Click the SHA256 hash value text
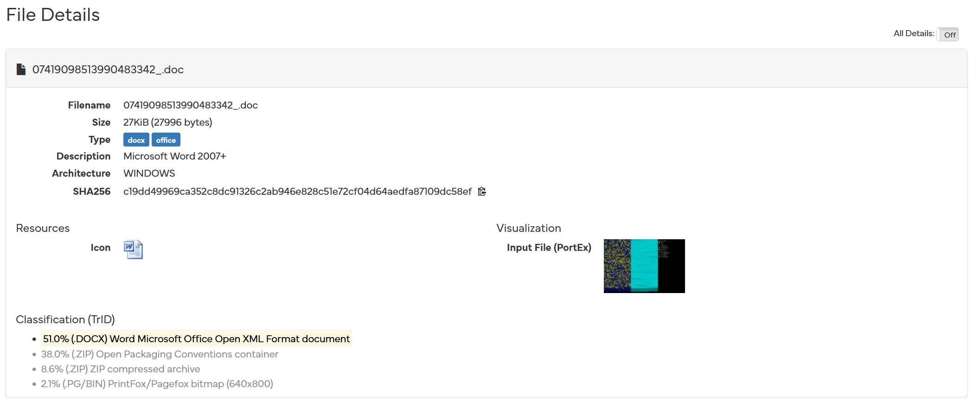This screenshot has width=980, height=415. click(x=297, y=192)
